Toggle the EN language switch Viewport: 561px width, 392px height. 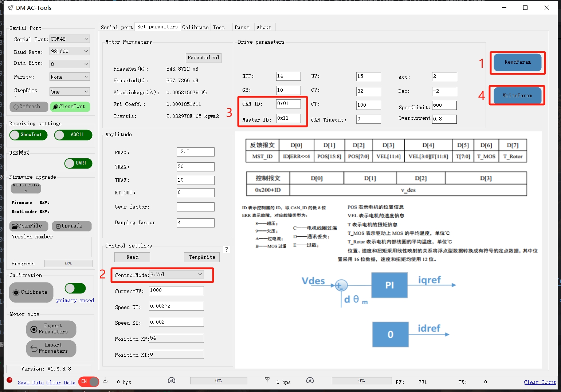(x=89, y=381)
